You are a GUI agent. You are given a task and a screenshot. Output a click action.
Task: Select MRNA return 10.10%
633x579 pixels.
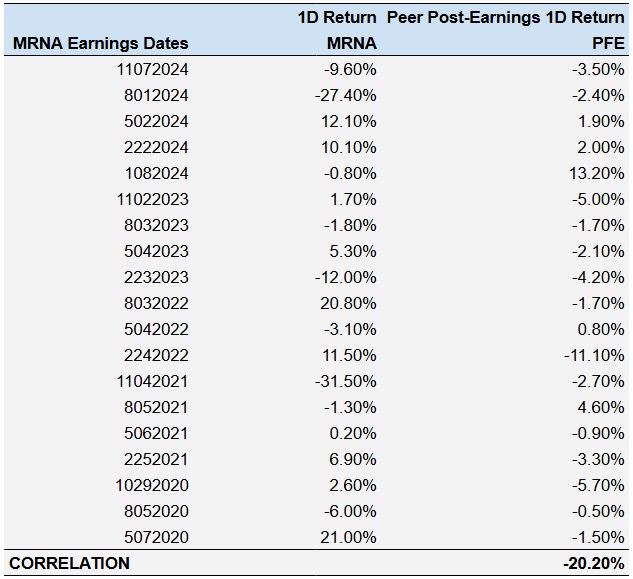(x=349, y=147)
